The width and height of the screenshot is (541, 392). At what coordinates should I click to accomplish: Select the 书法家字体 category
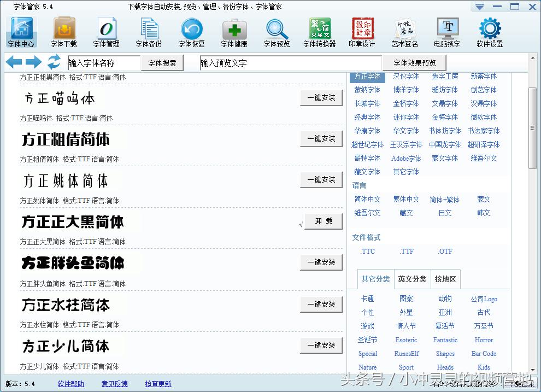tap(484, 131)
